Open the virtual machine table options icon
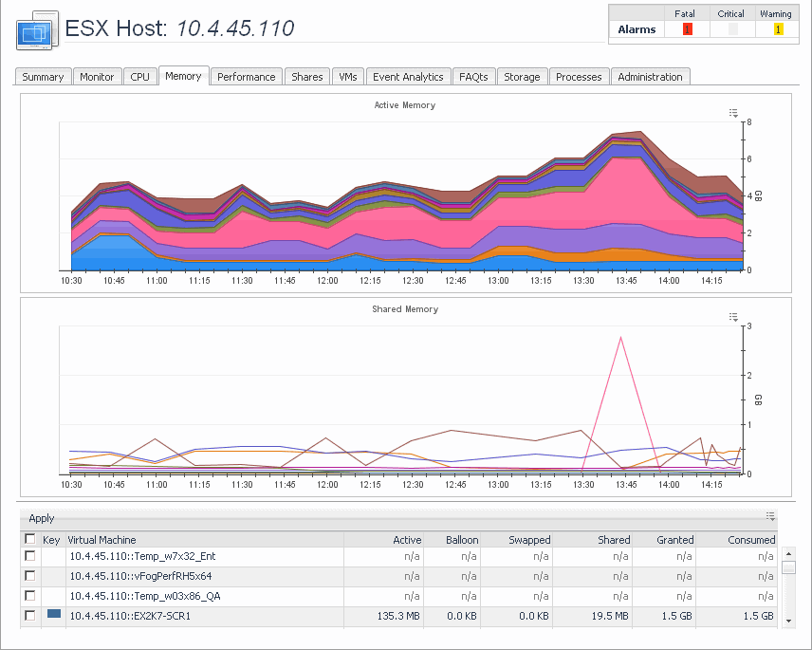 tap(770, 517)
